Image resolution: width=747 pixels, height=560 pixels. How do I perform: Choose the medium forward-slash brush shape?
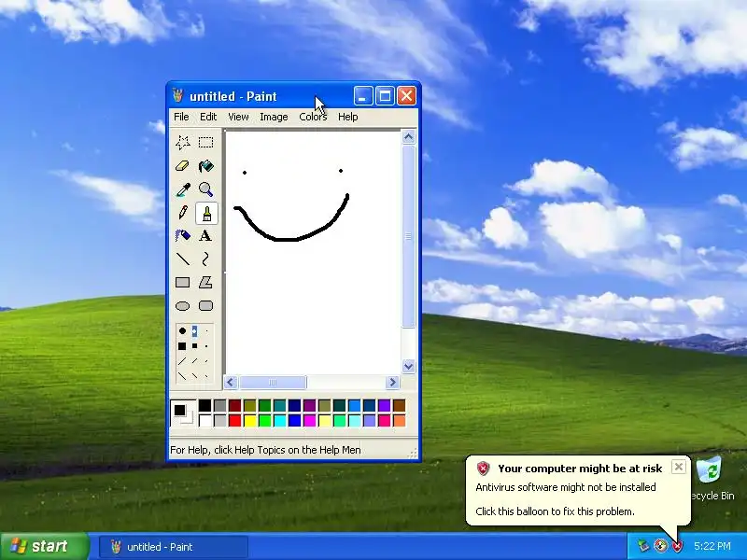click(x=194, y=361)
